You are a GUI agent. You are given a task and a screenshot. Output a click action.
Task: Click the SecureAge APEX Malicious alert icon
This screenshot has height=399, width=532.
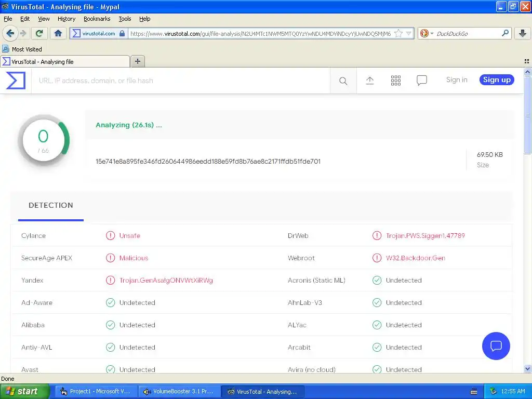click(110, 258)
